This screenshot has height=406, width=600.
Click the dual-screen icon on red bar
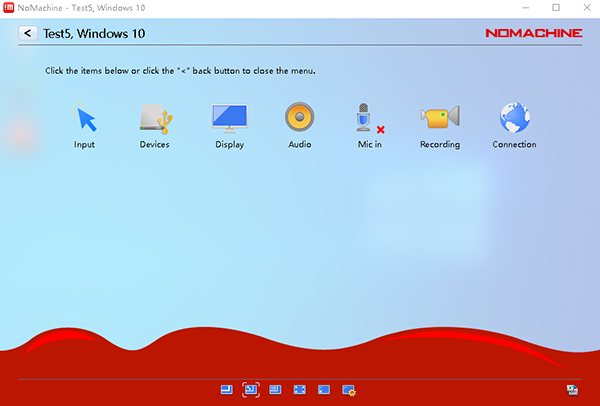point(572,389)
